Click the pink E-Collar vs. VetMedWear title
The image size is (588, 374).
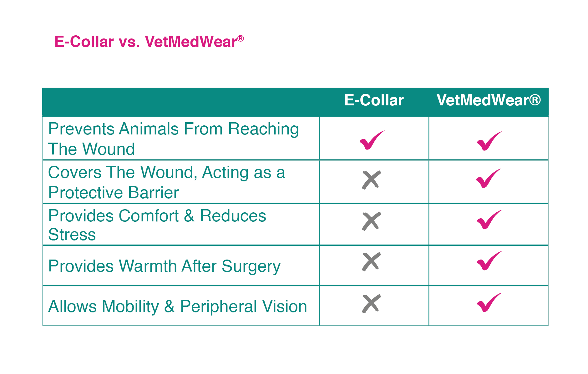point(145,42)
